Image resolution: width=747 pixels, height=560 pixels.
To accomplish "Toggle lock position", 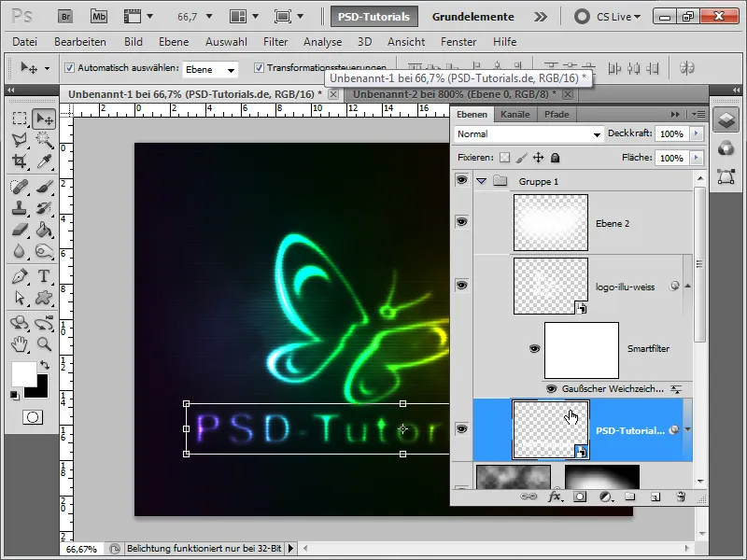I will 539,158.
